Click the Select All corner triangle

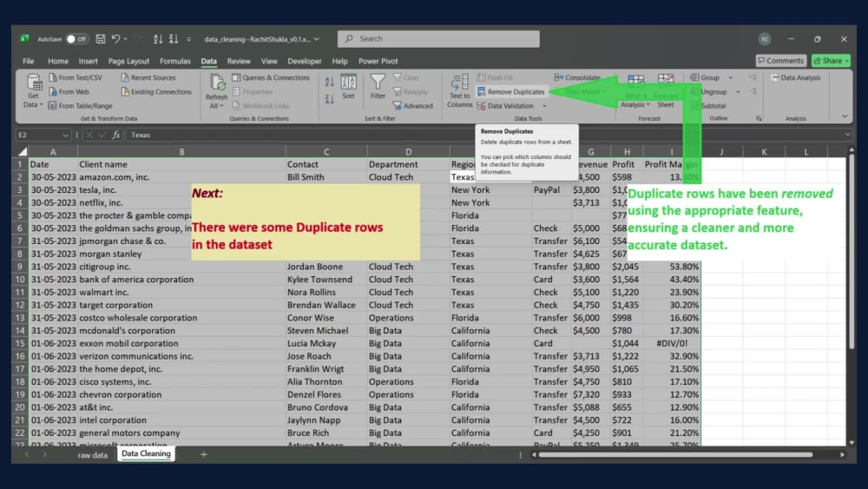pos(23,151)
